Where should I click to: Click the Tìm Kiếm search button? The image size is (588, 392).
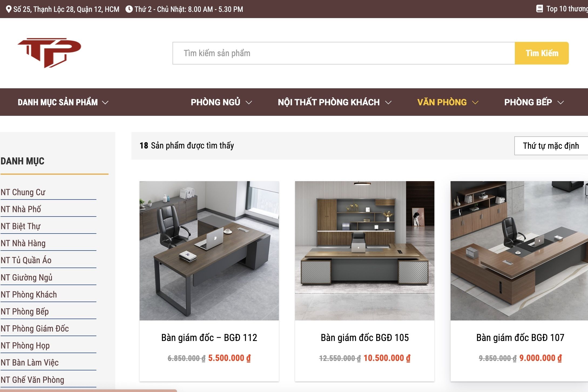(542, 53)
